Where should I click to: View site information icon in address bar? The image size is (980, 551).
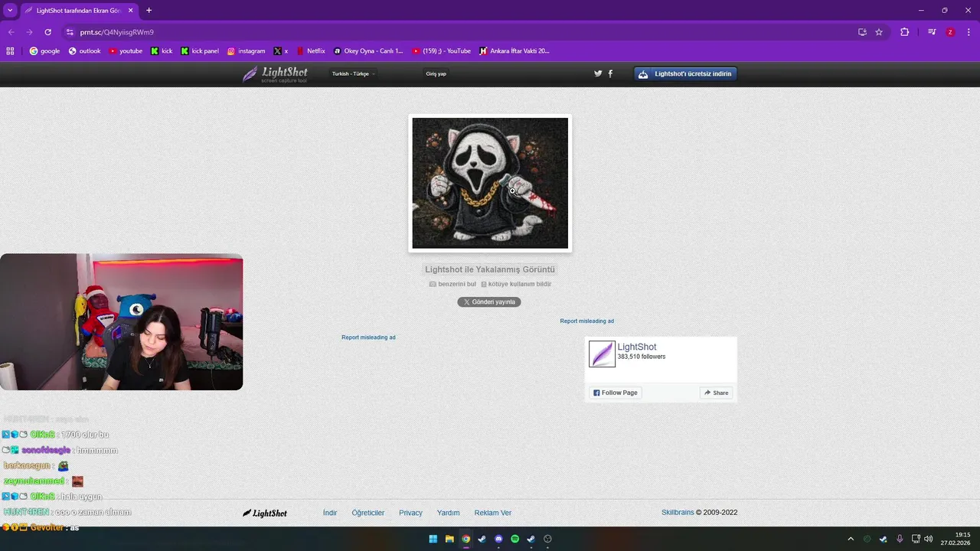point(70,32)
